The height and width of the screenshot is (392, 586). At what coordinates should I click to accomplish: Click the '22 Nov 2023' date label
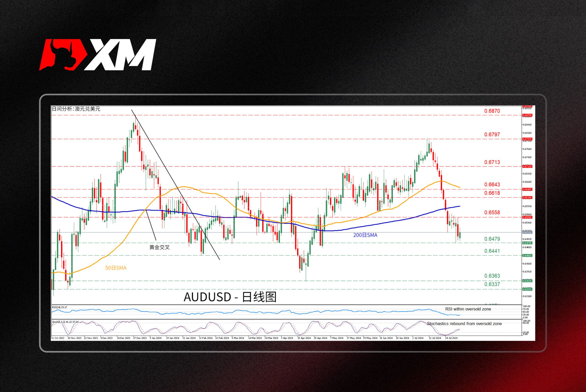point(91,338)
